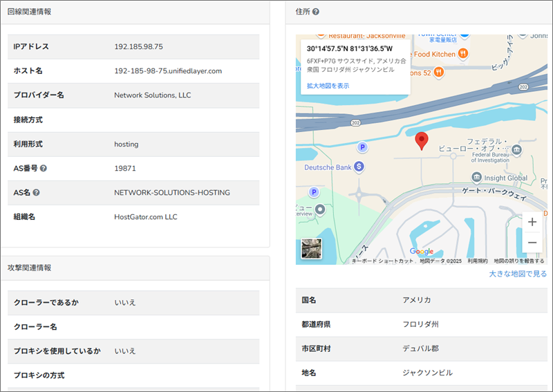Click the gray location marker near 'erview'
This screenshot has width=553, height=392.
pos(320,209)
